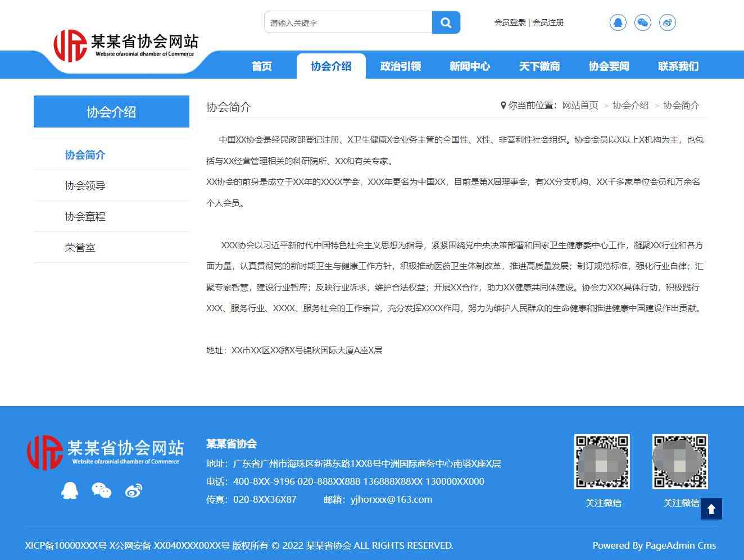Click the first footer QR code
The image size is (744, 560).
pos(602,462)
